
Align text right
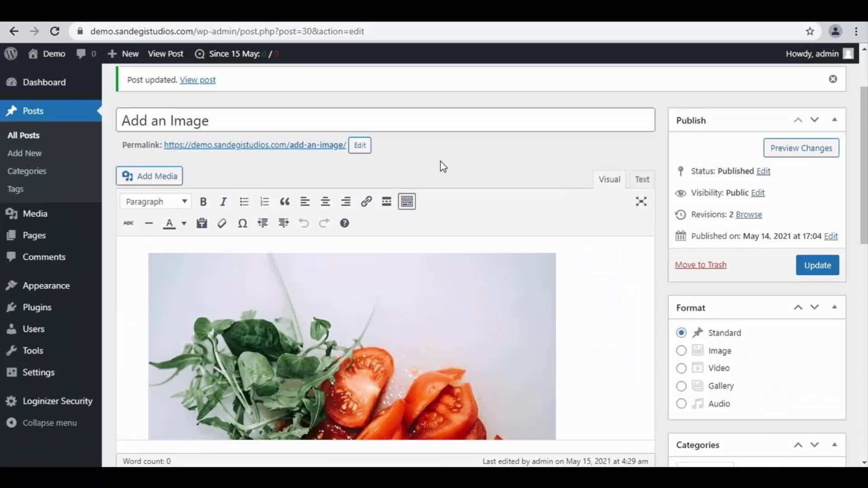[x=346, y=202]
